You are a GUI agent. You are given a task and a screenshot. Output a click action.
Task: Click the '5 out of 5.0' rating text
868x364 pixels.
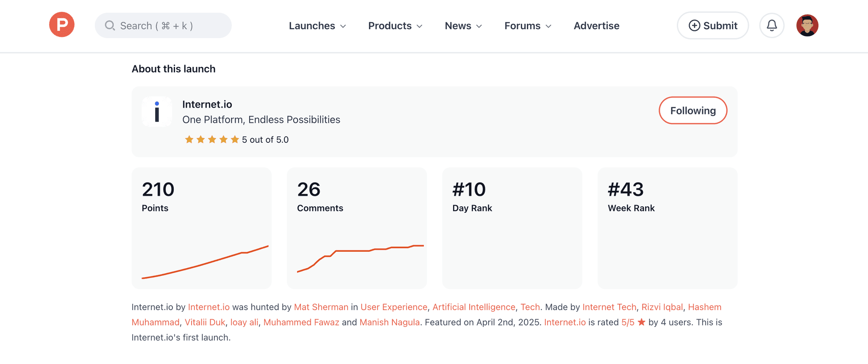pyautogui.click(x=265, y=139)
